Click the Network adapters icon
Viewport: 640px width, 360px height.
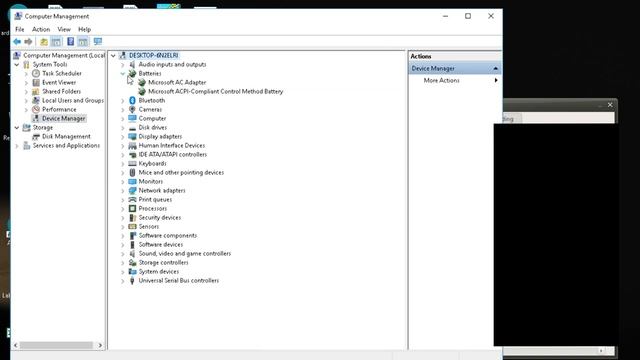[132, 190]
